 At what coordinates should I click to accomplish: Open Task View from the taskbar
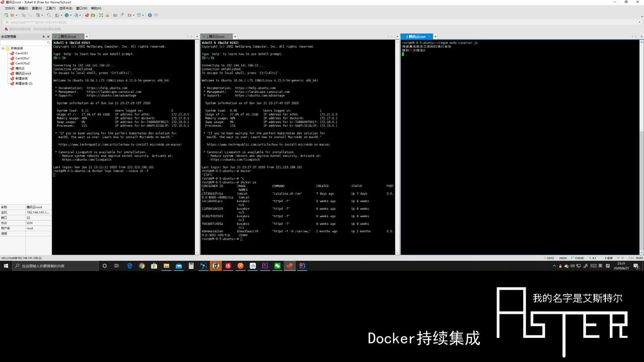(117, 266)
